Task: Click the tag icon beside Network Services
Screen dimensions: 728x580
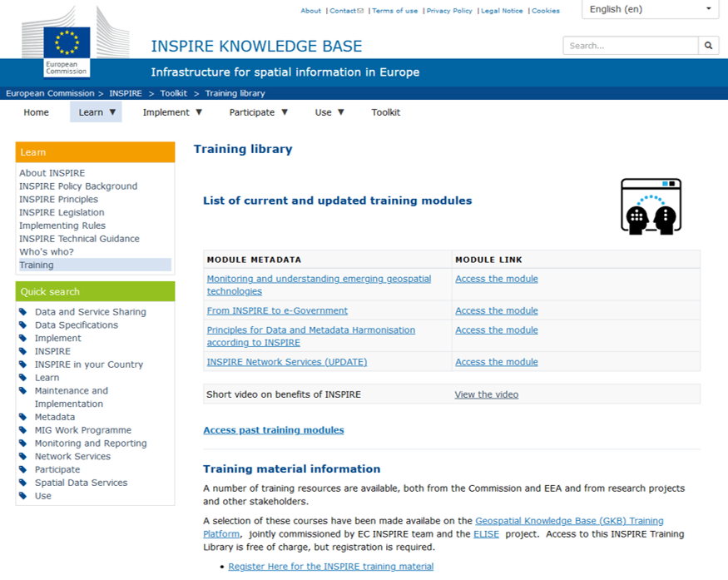Action: pyautogui.click(x=23, y=456)
